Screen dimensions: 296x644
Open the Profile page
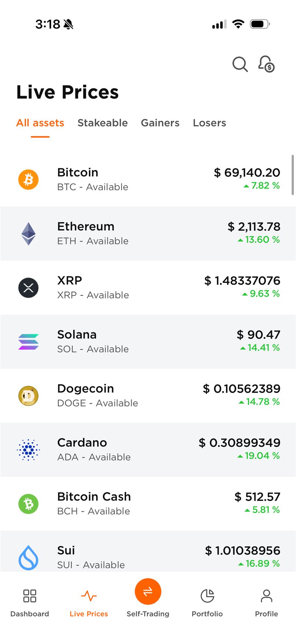pos(266,603)
